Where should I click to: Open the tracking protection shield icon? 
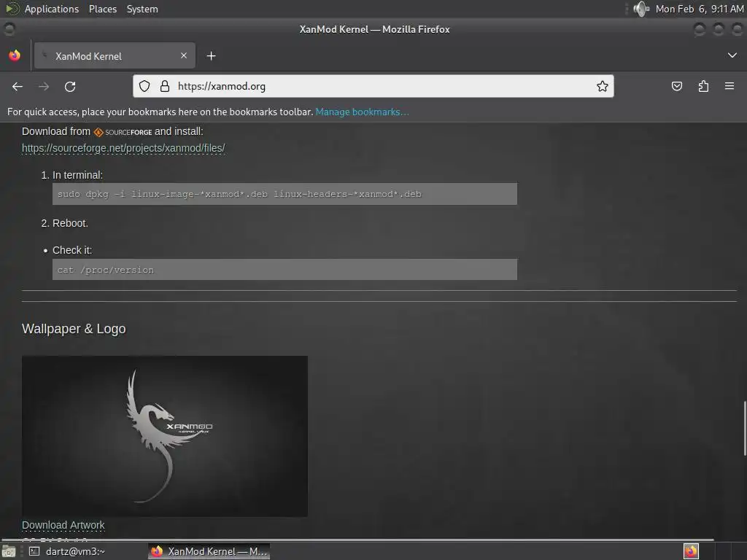pyautogui.click(x=144, y=86)
